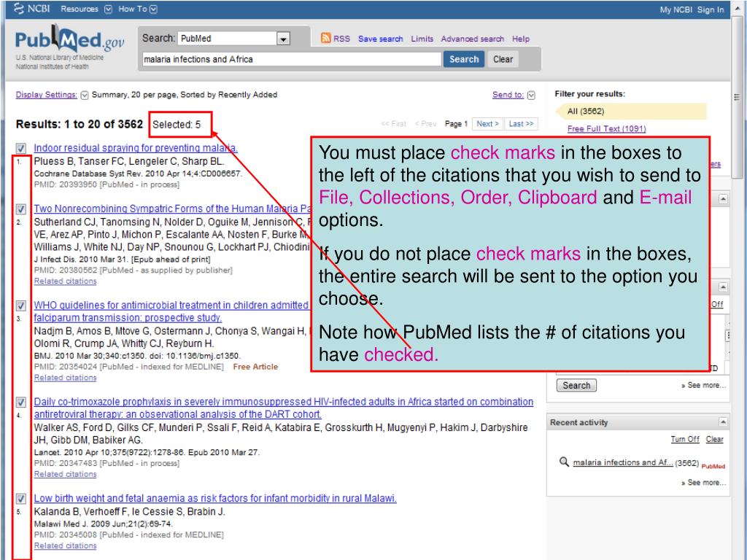Image resolution: width=747 pixels, height=560 pixels.
Task: Open the Limits link
Action: (422, 39)
